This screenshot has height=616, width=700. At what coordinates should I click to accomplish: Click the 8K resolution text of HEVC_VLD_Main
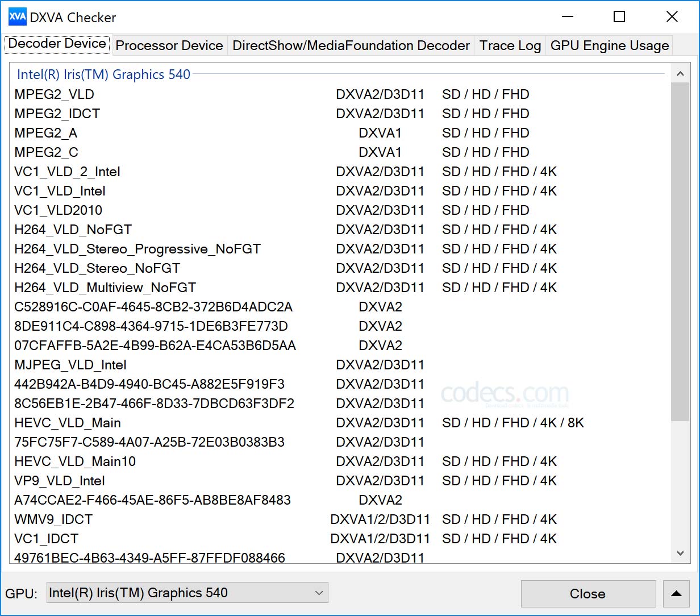[576, 423]
